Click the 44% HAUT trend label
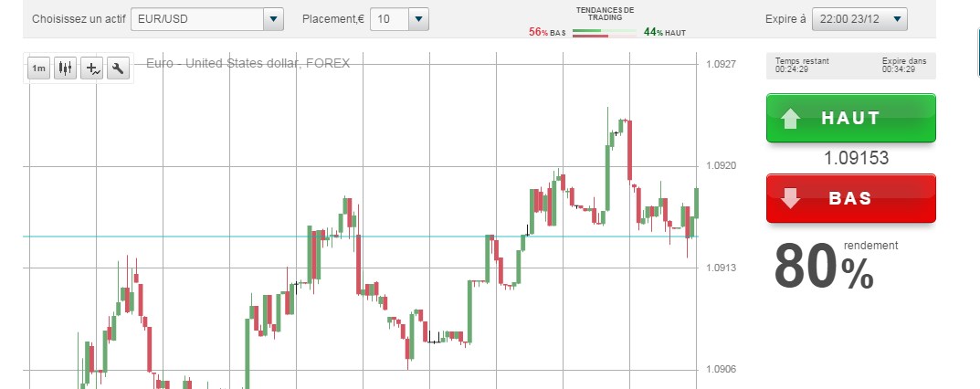 (664, 32)
